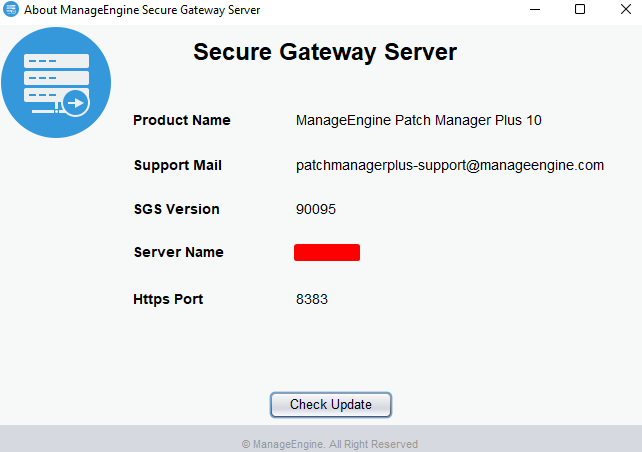
Task: Select the support email address patchmanagerplus-support@manageengine.com
Action: pyautogui.click(x=450, y=165)
